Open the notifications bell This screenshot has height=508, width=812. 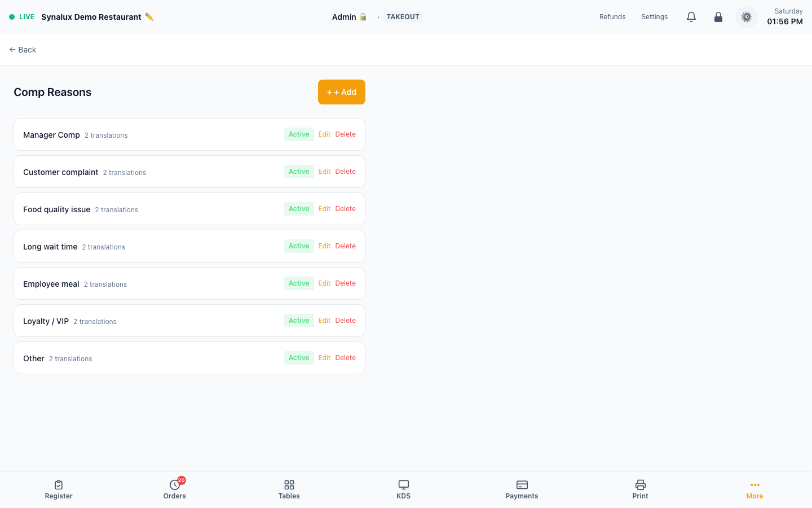click(691, 17)
